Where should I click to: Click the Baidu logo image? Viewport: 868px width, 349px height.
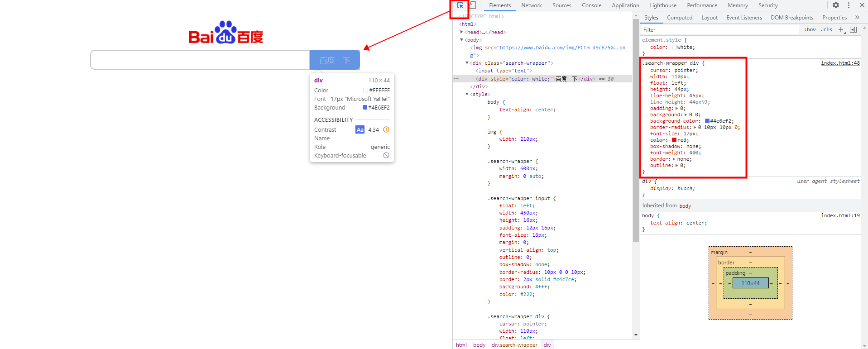coord(226,32)
